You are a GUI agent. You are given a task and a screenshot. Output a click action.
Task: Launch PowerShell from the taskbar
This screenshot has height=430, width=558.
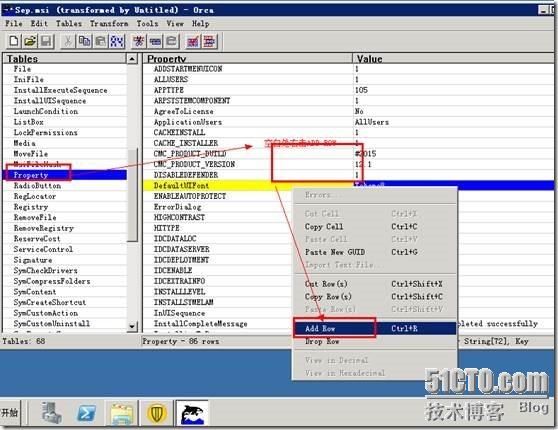tap(86, 413)
